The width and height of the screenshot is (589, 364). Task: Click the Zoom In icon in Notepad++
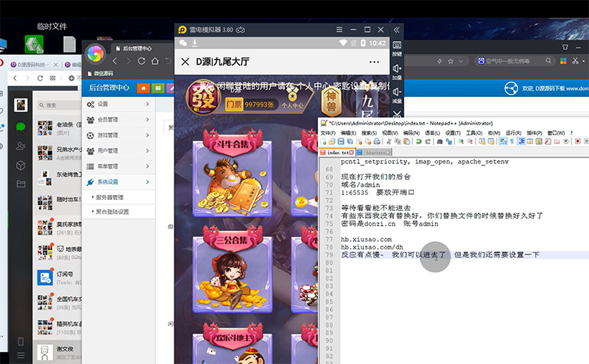[461, 141]
